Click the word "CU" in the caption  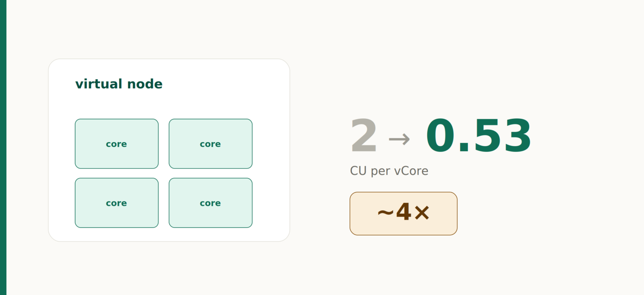[x=359, y=171]
